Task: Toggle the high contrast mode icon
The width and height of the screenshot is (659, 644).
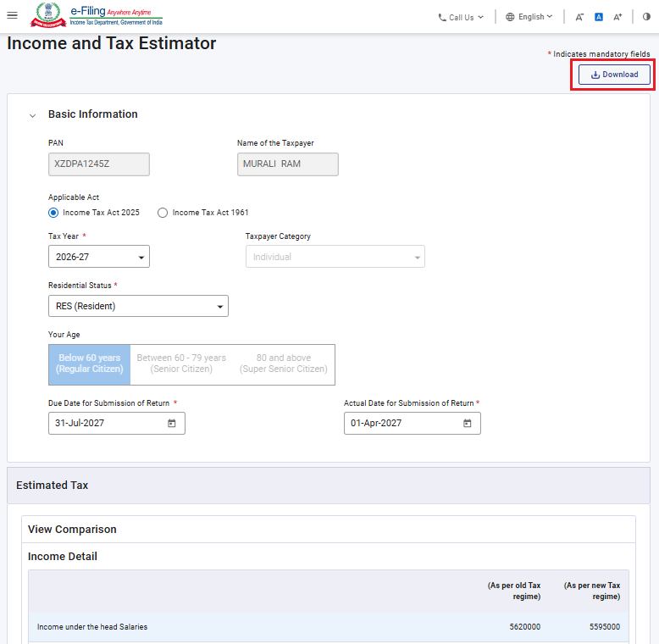Action: click(646, 17)
